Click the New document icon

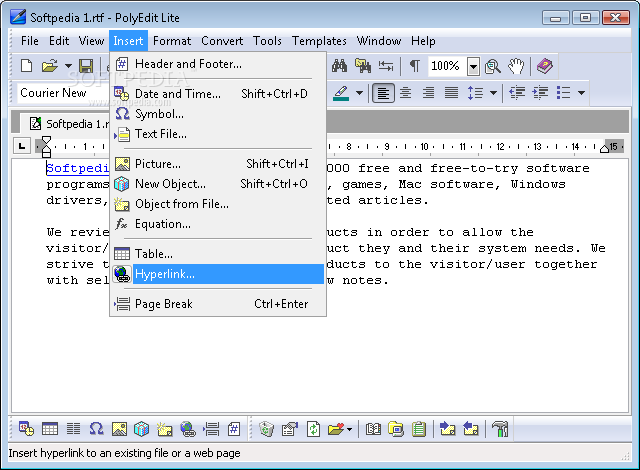pyautogui.click(x=27, y=66)
